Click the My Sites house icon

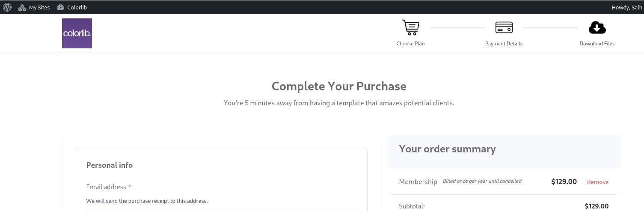22,7
